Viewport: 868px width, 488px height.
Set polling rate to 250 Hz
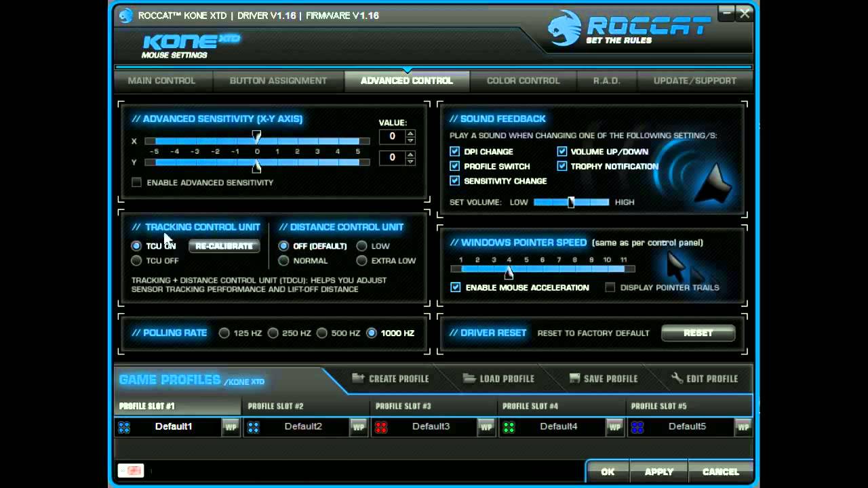tap(273, 333)
